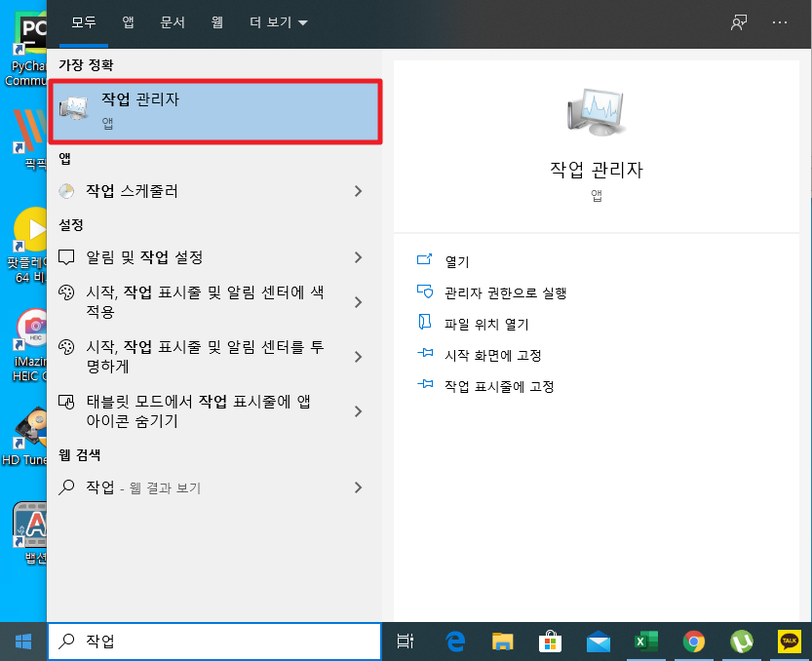Viewport: 812px width, 661px height.
Task: Expand the 투명하게 setting chevron
Action: point(358,357)
